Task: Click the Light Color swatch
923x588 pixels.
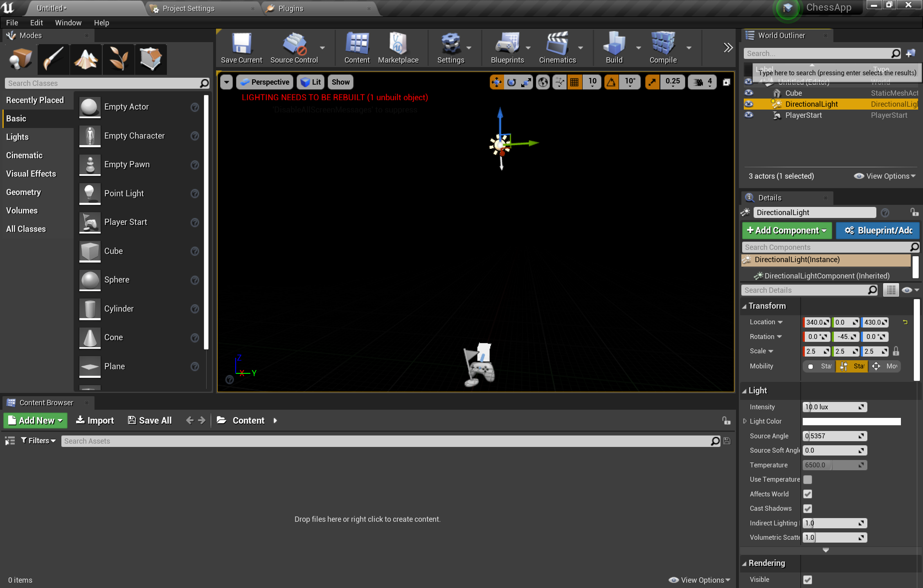Action: pyautogui.click(x=852, y=421)
